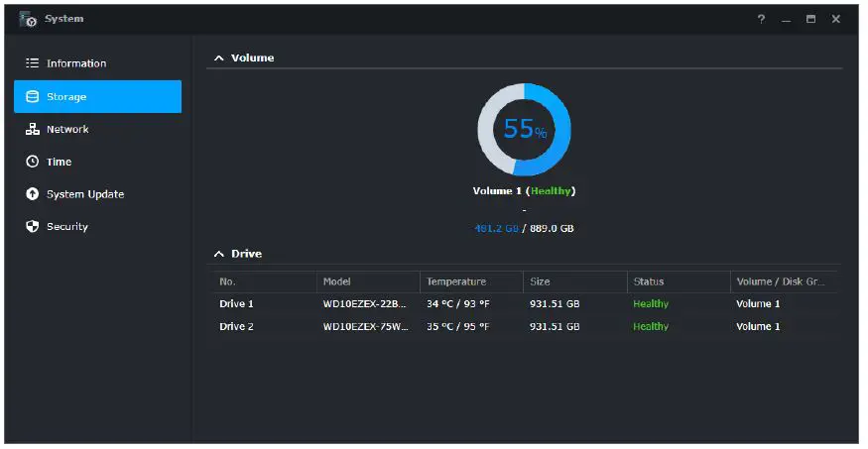Viewport: 868px width, 449px height.
Task: Click the 55% volume usage donut chart
Action: (x=524, y=130)
